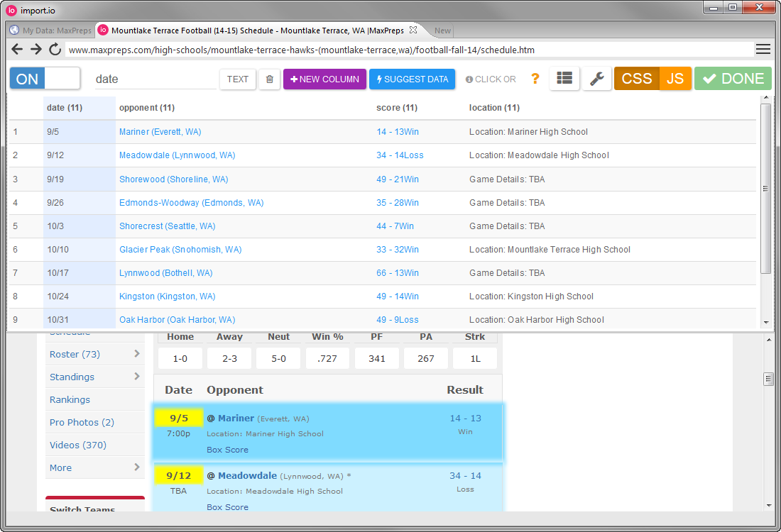Reload the page with the refresh icon
This screenshot has height=532, width=781.
(x=55, y=49)
